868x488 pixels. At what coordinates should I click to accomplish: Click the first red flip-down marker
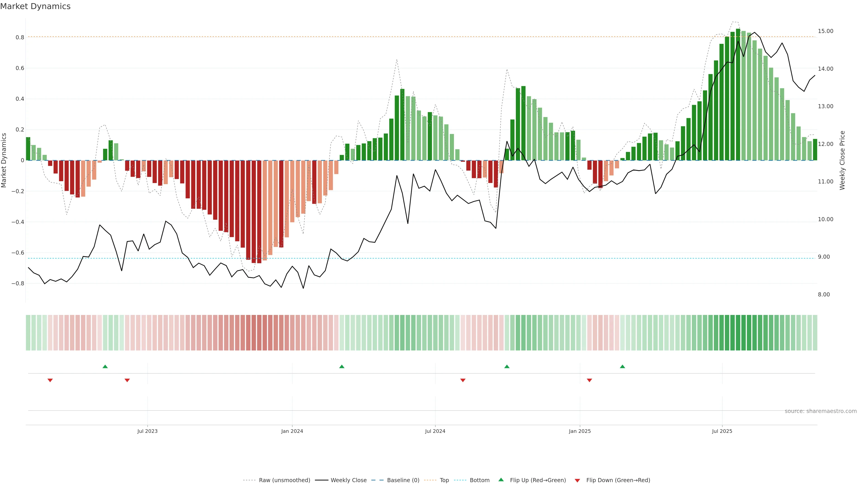click(50, 380)
